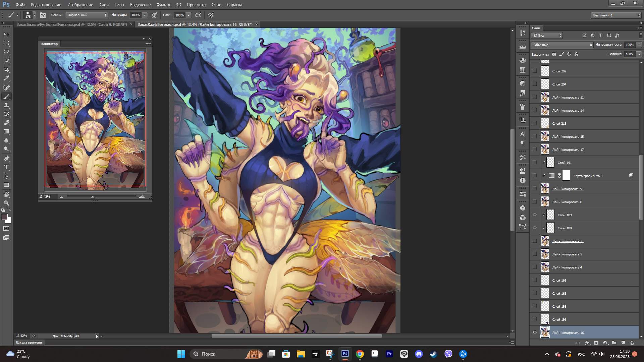Open Discord from the taskbar
This screenshot has height=362, width=644.
click(419, 354)
